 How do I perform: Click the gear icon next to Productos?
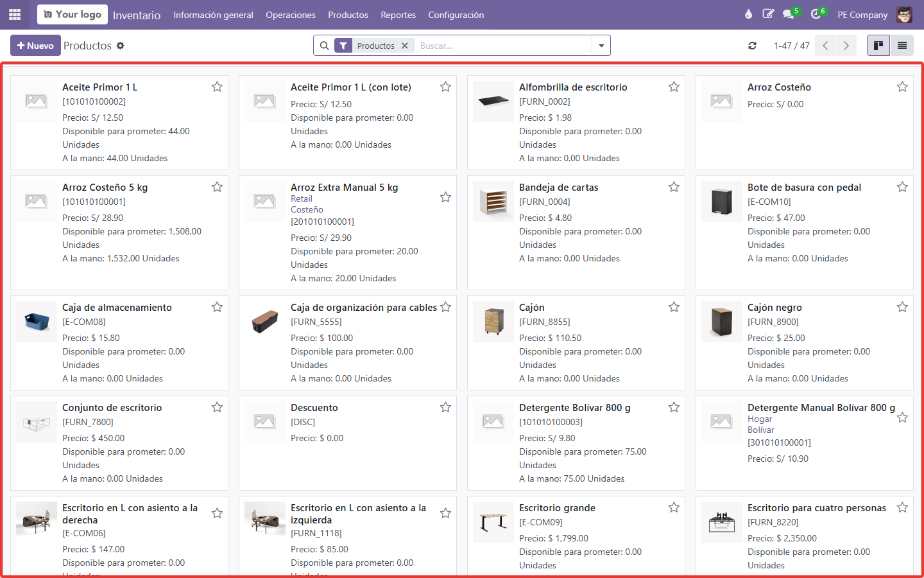pos(120,46)
